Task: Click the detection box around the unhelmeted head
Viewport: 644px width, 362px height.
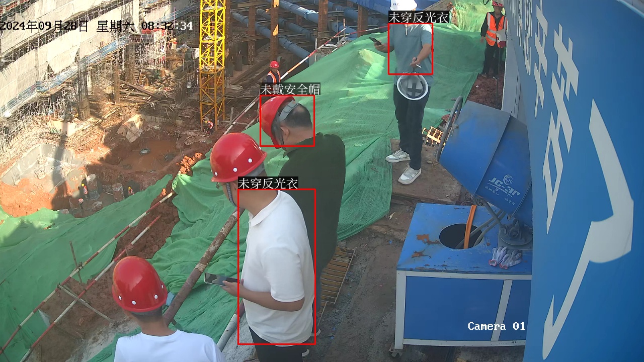Action: coord(287,121)
